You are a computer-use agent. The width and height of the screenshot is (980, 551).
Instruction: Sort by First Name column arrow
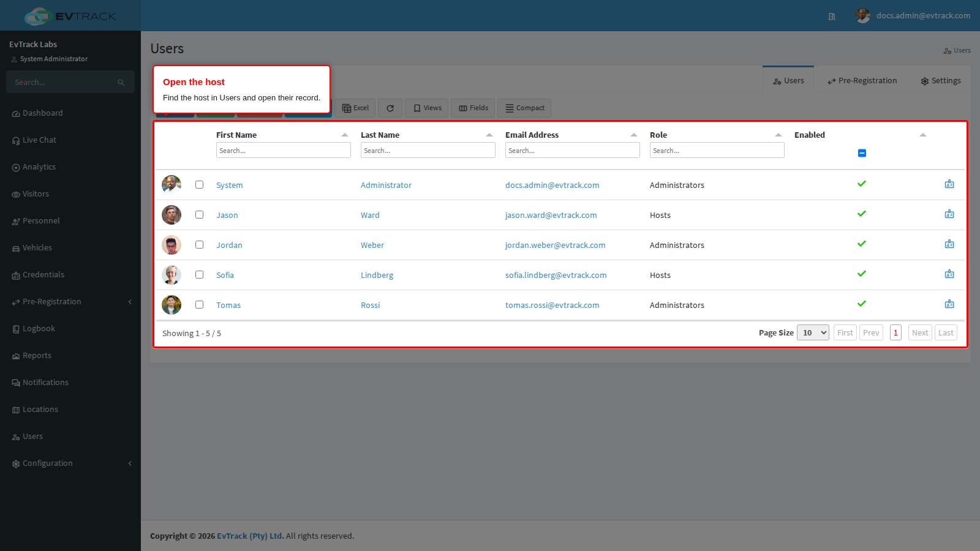pyautogui.click(x=345, y=135)
